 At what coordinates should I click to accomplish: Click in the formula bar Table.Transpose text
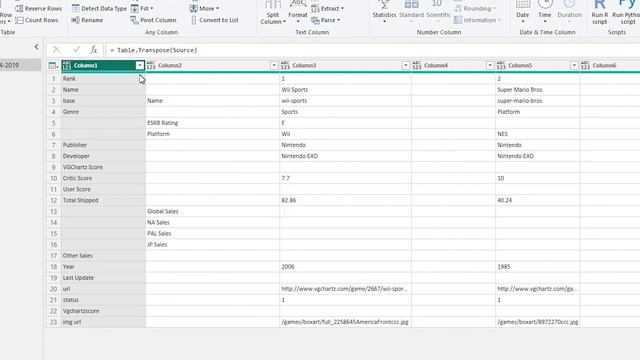tap(157, 50)
